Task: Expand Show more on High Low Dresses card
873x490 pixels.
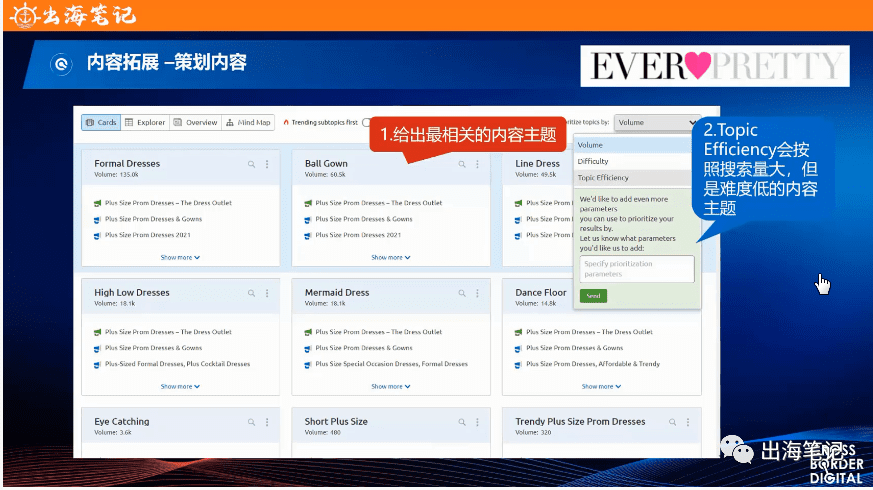Action: point(180,386)
